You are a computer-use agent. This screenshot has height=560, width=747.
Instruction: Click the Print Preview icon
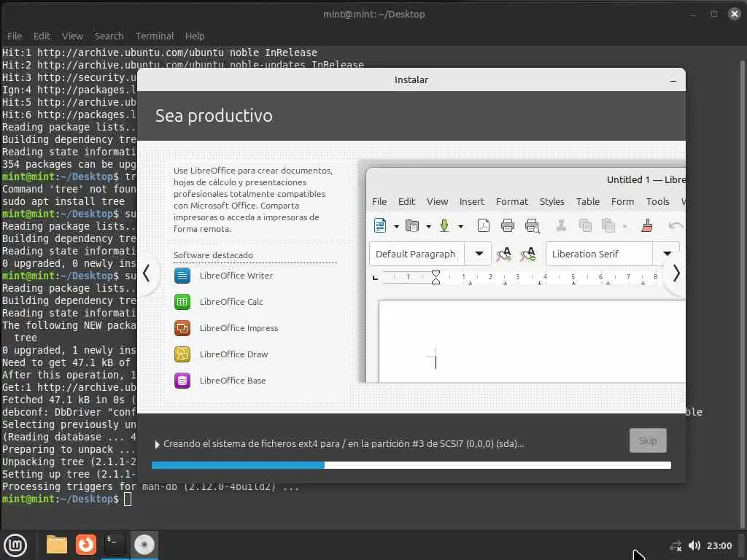(x=532, y=226)
